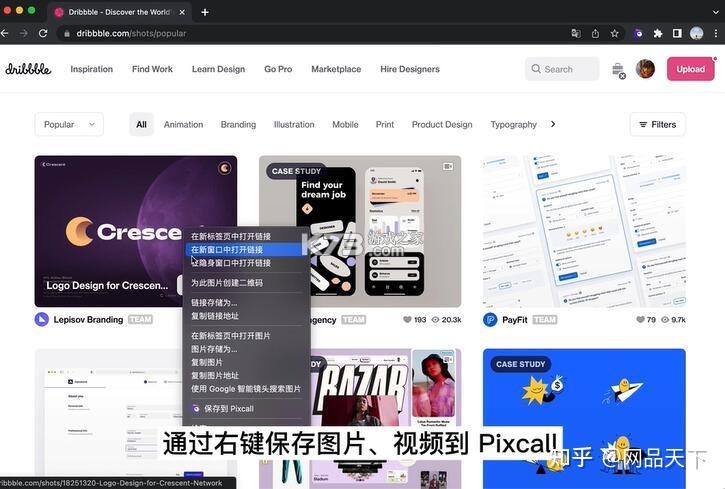725x489 pixels.
Task: Open the Find Work nav link
Action: pyautogui.click(x=152, y=69)
